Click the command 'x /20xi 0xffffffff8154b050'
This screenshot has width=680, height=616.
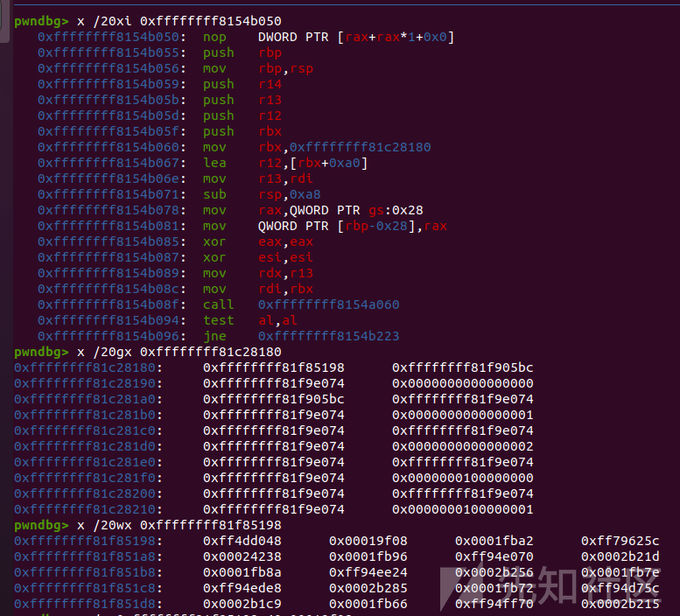click(179, 21)
